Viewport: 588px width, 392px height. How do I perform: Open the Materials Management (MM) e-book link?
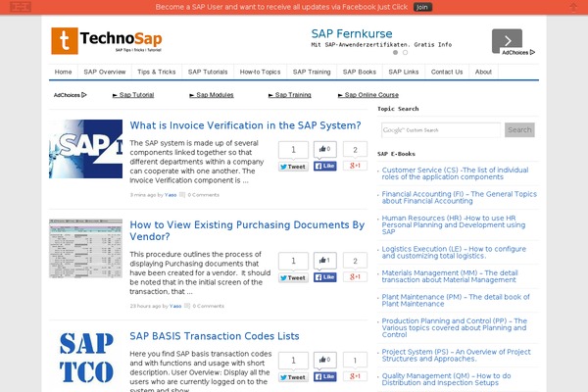coord(450,276)
